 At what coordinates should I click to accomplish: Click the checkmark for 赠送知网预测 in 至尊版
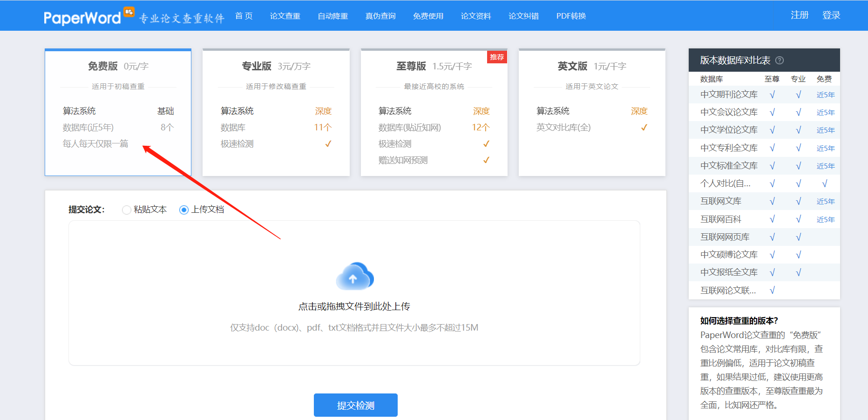coord(486,160)
